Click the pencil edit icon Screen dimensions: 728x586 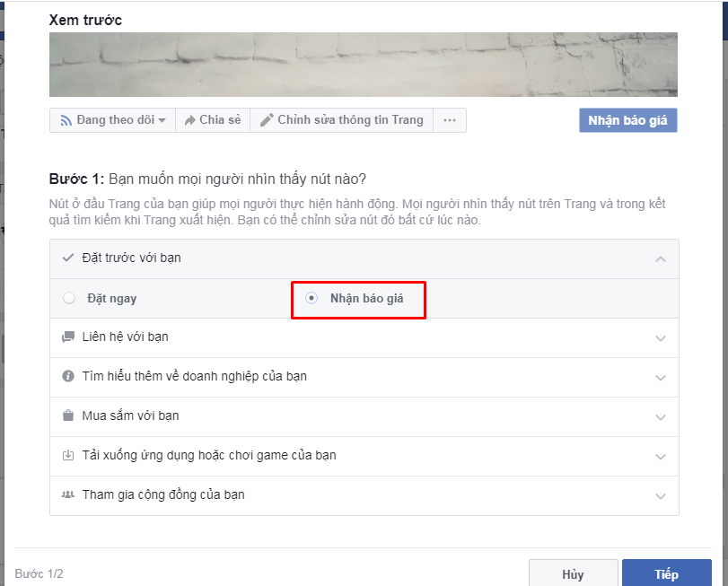[x=267, y=120]
